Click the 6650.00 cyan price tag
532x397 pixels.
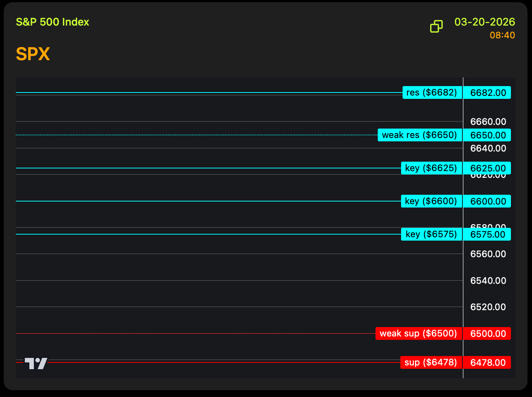(x=488, y=135)
